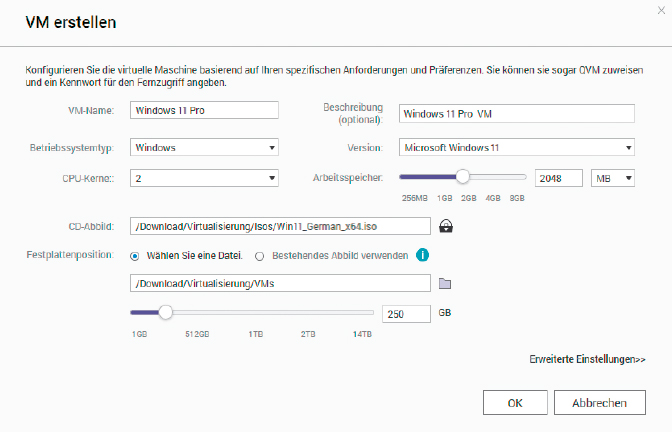Click the 512GB disk scale label

coord(197,334)
